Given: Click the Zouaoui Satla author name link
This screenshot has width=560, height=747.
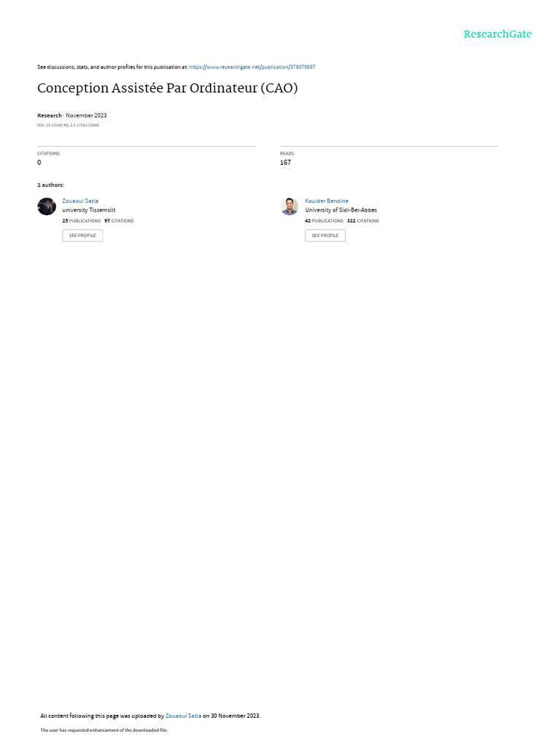Looking at the screenshot, I should coord(80,201).
